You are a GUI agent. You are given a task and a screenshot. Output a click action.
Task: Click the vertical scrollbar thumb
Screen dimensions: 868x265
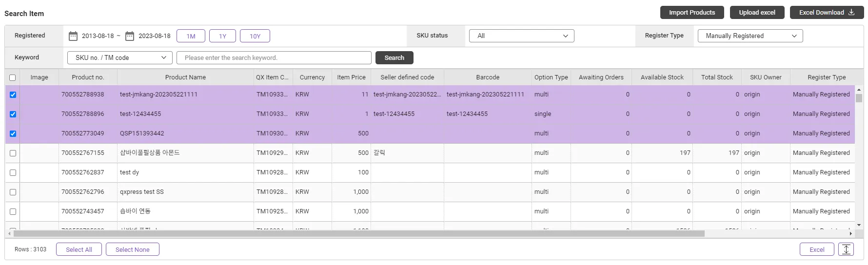point(859,98)
